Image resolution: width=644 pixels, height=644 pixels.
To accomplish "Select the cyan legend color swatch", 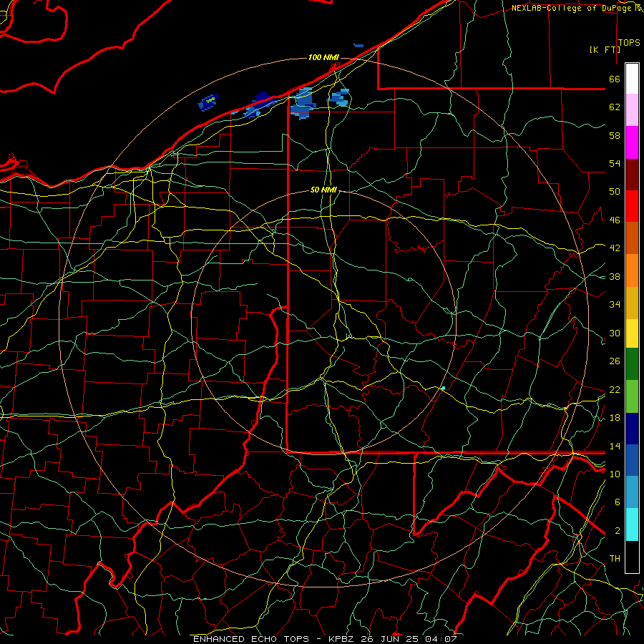I will pos(632,525).
